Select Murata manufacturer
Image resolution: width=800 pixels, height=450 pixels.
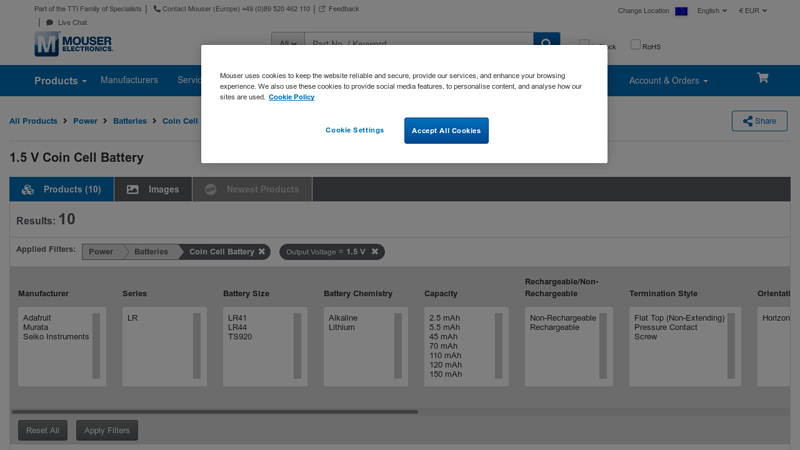pos(35,327)
